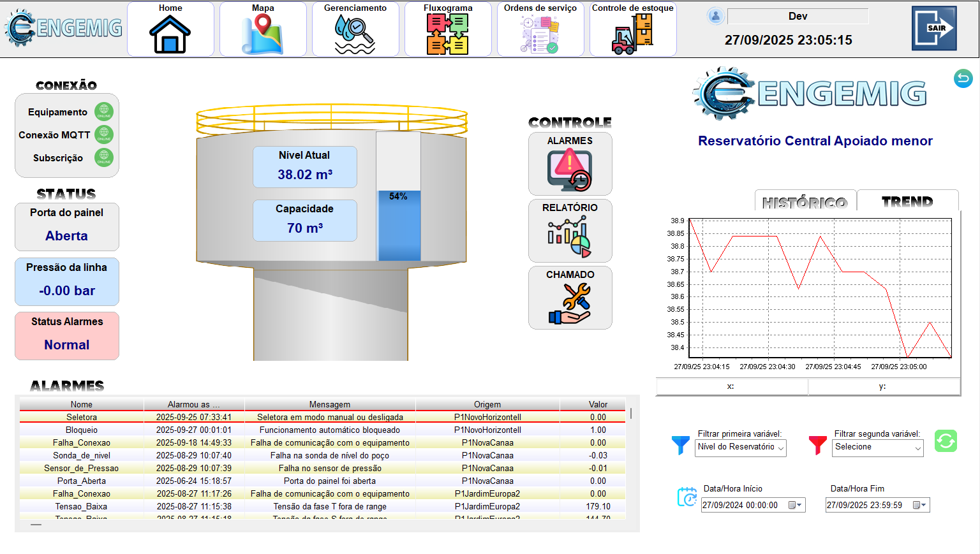Click the green refresh filter button

pos(946,441)
